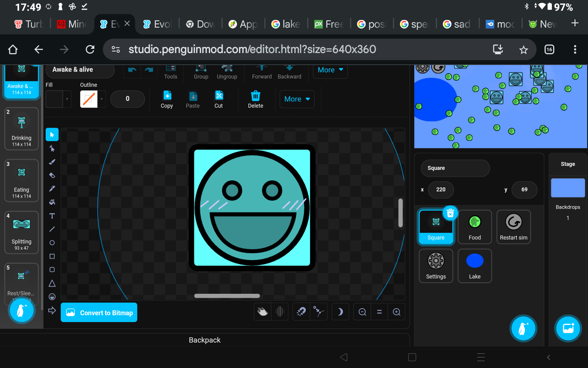Select the Brush tool

pos(52,162)
